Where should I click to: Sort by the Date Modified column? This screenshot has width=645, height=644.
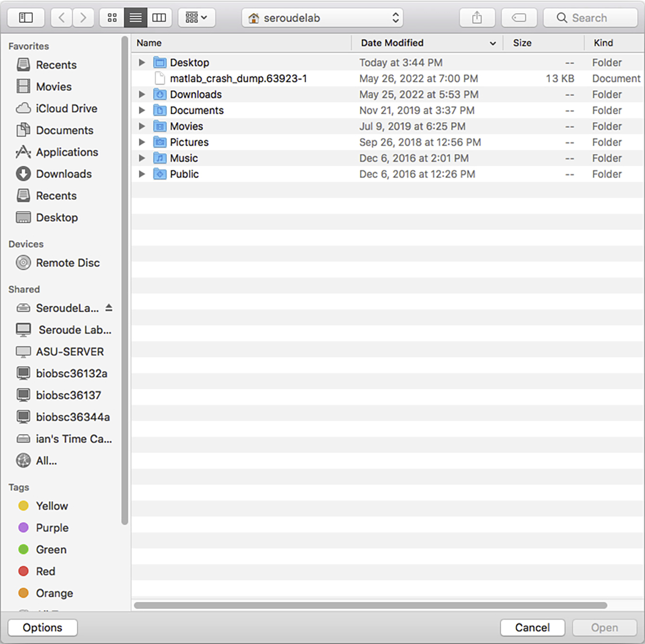[x=392, y=43]
